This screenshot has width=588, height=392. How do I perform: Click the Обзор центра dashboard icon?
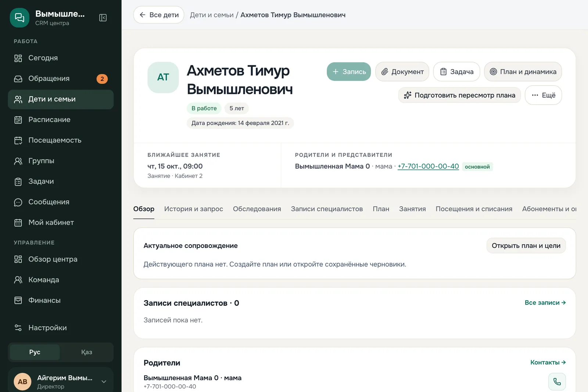click(18, 259)
